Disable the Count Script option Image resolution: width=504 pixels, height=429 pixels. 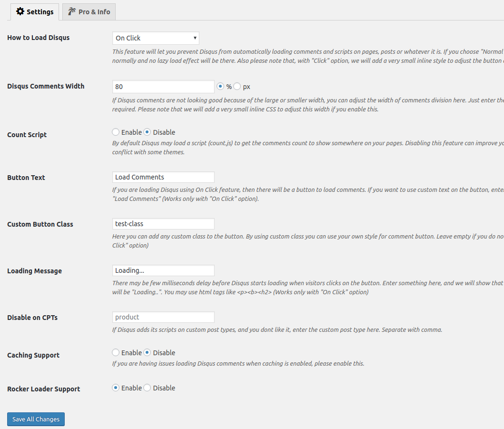coord(148,132)
